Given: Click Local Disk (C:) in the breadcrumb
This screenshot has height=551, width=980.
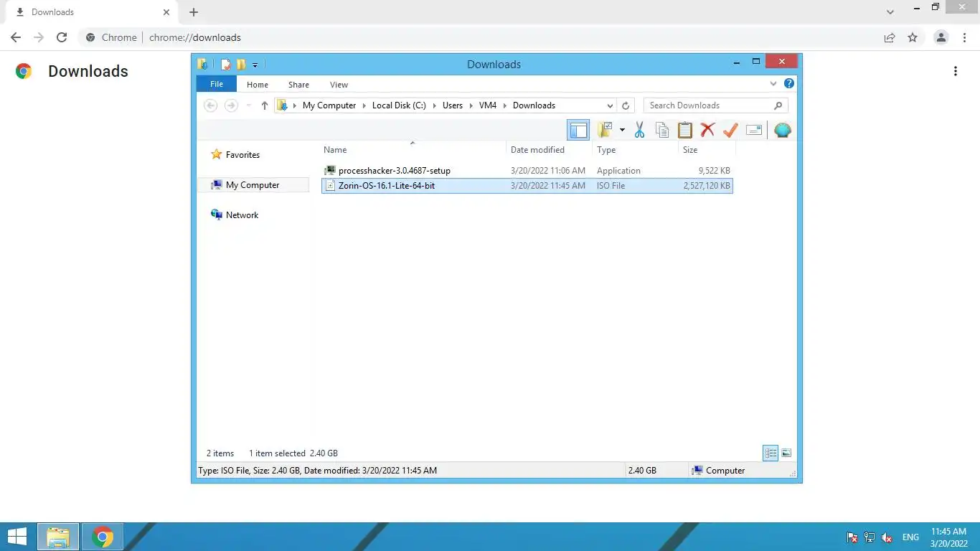Looking at the screenshot, I should pos(399,105).
